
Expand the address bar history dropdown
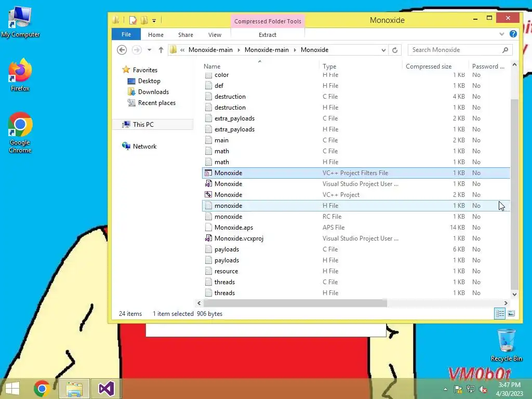383,50
